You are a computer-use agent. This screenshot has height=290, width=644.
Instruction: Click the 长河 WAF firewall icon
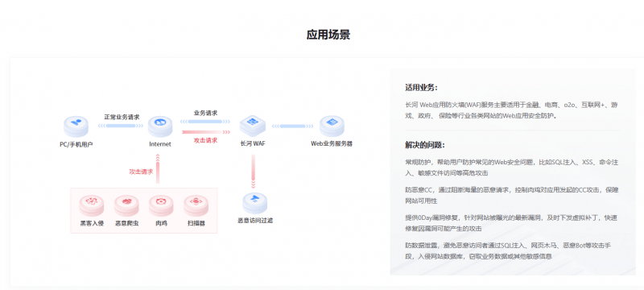point(253,126)
